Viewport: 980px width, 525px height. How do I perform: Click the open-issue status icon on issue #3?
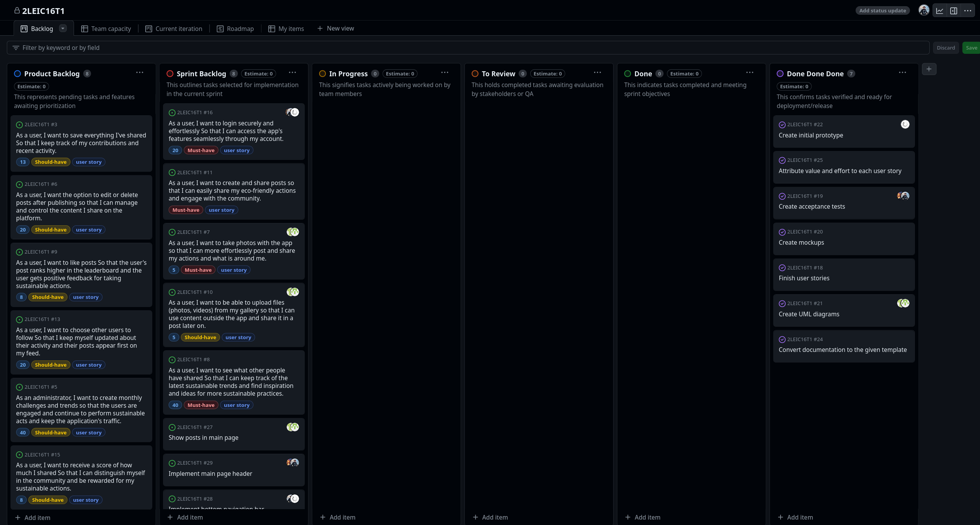tap(19, 125)
